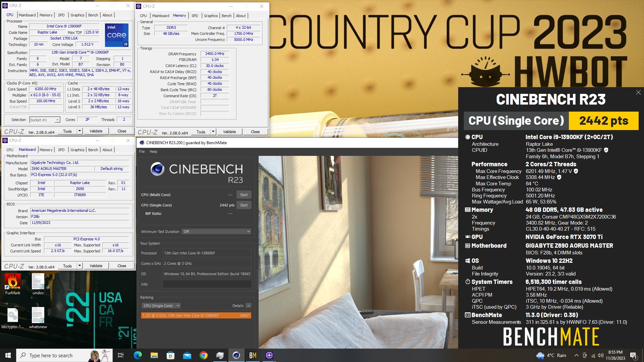Click Validate in Memory CPU-Z window

tap(229, 132)
